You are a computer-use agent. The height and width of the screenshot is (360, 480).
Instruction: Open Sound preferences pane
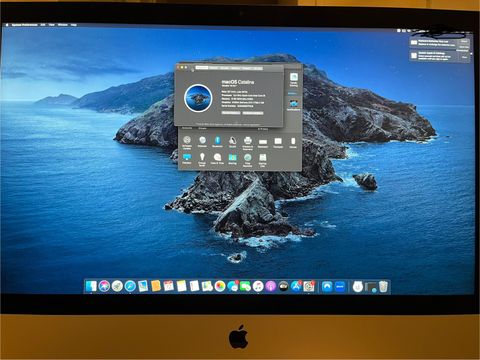[232, 141]
